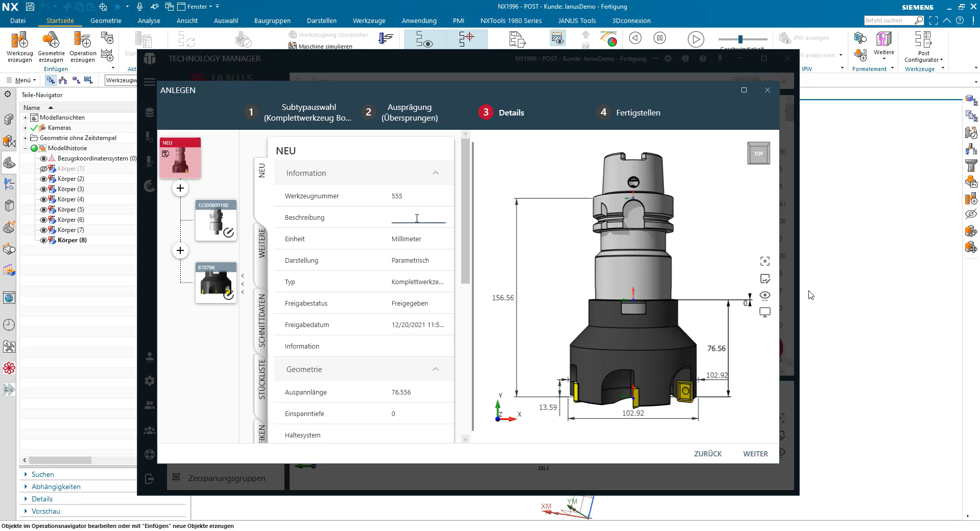980x531 pixels.
Task: Open the Technology Manager hamburger menu
Action: 150,82
